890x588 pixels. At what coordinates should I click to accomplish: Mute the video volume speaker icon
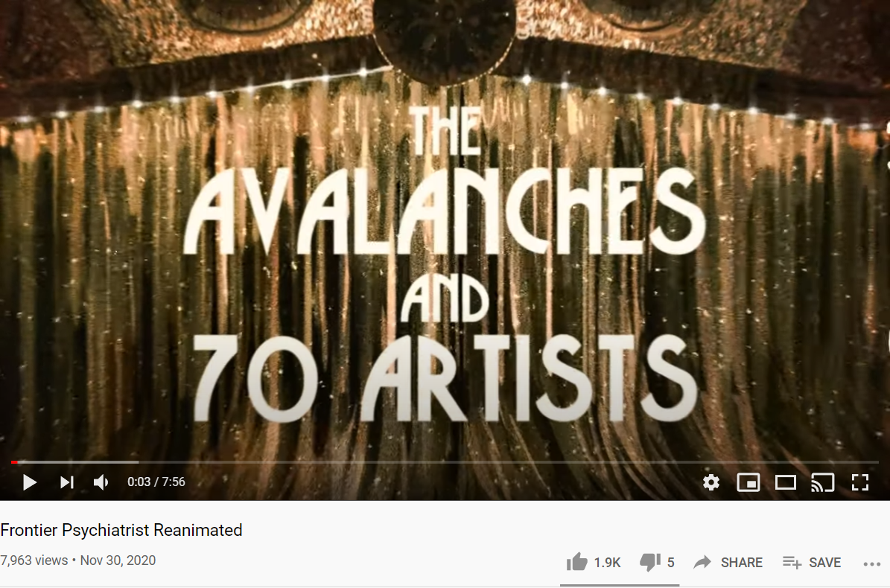[101, 482]
